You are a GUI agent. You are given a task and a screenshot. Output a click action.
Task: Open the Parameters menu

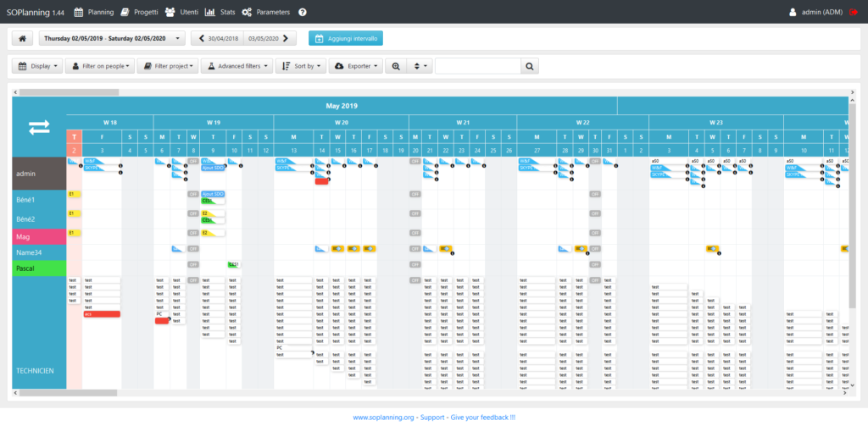pos(265,12)
